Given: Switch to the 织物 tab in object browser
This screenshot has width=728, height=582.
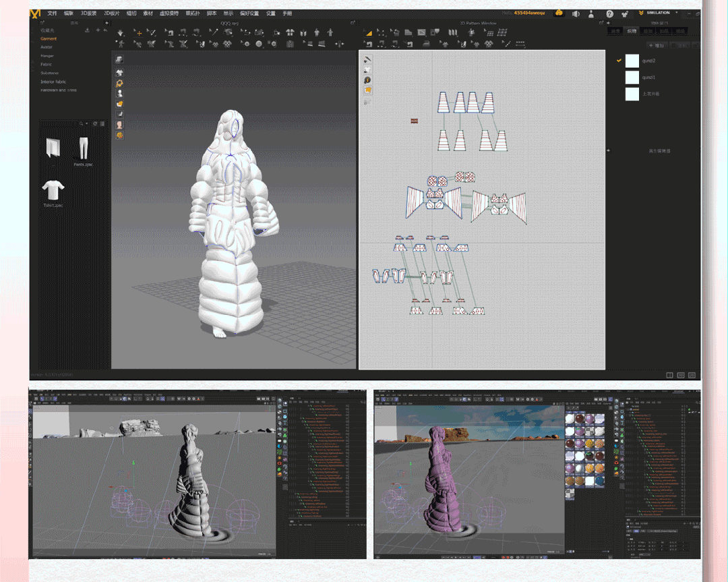Looking at the screenshot, I should 632,31.
